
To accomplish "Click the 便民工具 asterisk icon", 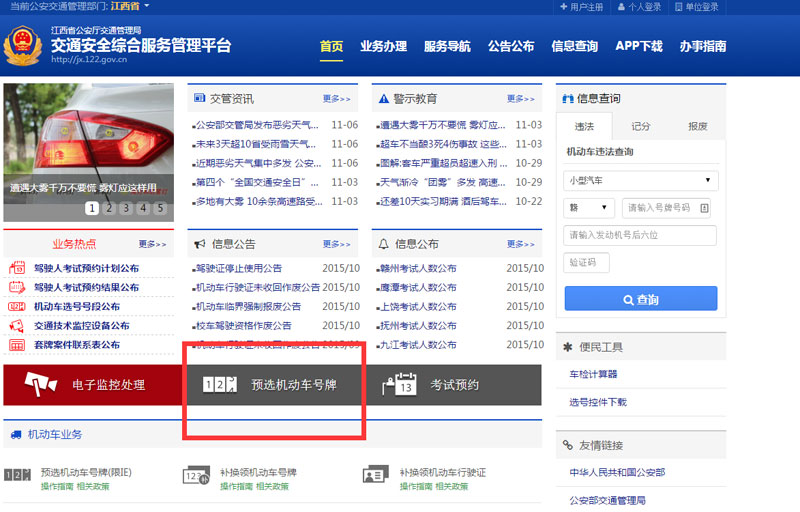I will click(x=567, y=347).
